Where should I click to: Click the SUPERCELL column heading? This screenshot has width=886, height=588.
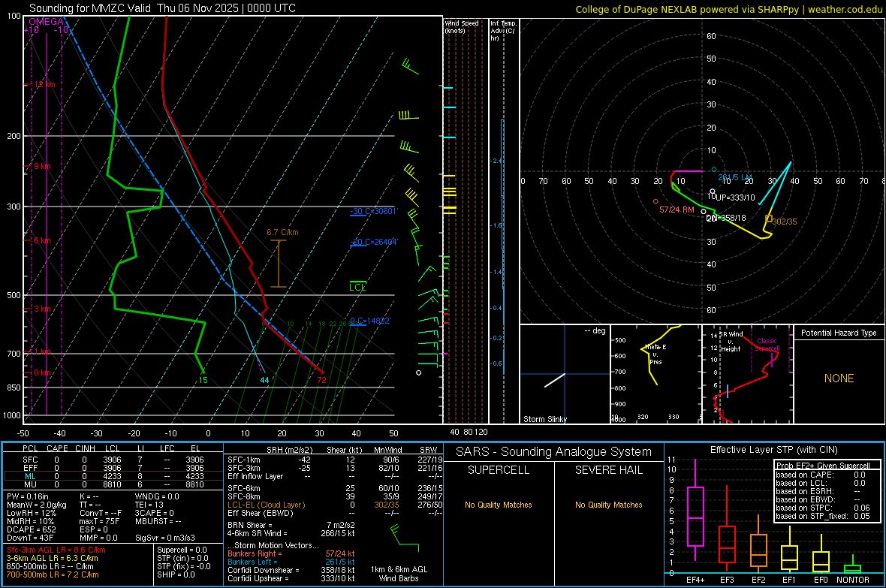pos(499,470)
